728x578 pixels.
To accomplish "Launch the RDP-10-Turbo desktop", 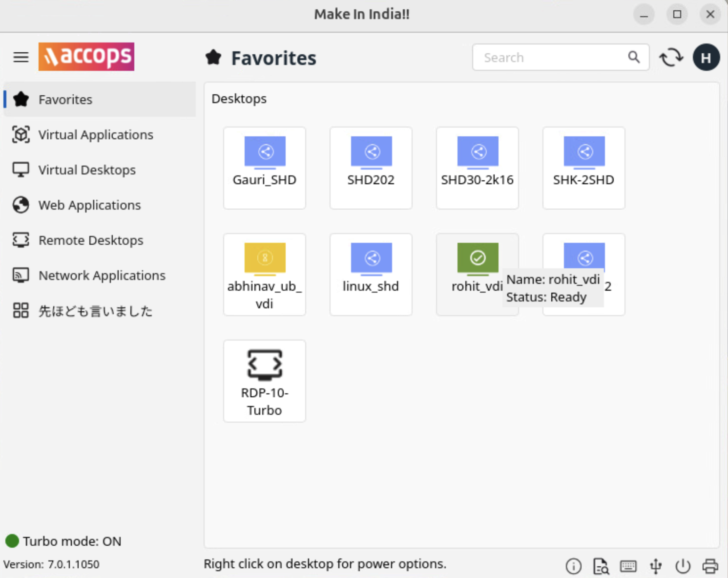I will click(265, 381).
